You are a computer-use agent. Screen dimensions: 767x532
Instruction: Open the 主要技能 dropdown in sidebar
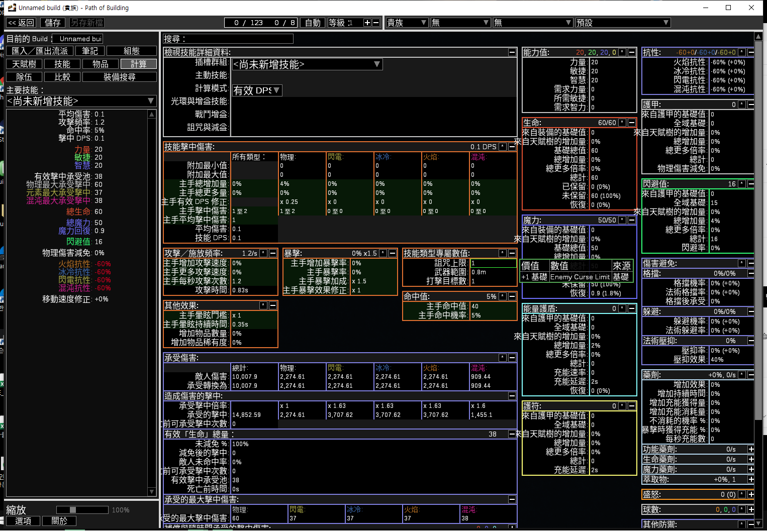pyautogui.click(x=81, y=101)
